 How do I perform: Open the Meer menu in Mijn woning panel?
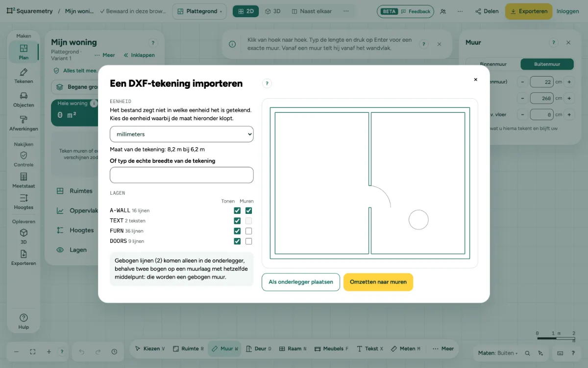105,55
